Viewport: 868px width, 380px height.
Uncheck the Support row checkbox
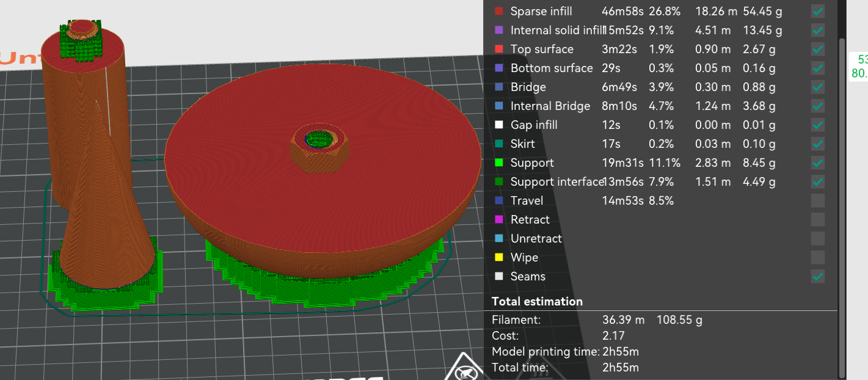[x=818, y=163]
